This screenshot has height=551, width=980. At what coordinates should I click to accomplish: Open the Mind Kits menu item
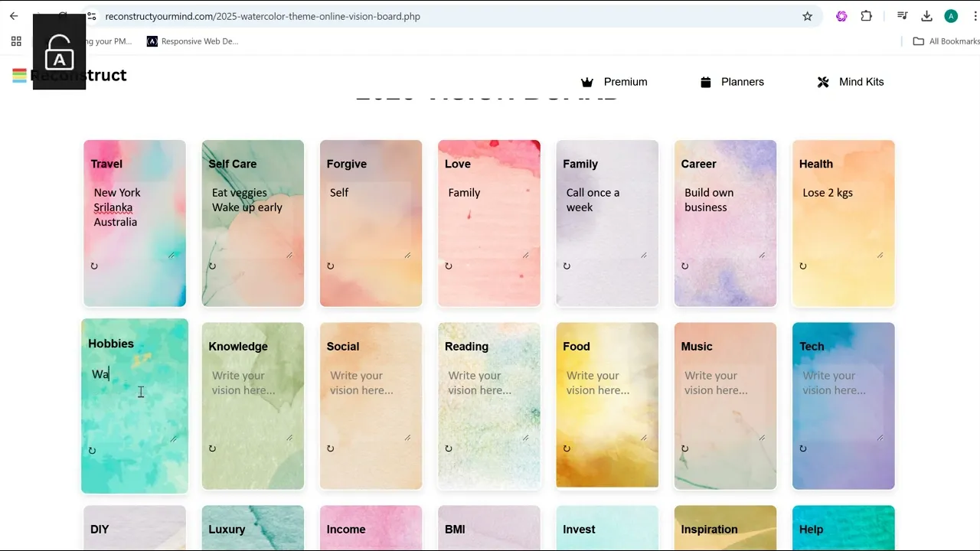[x=851, y=82]
